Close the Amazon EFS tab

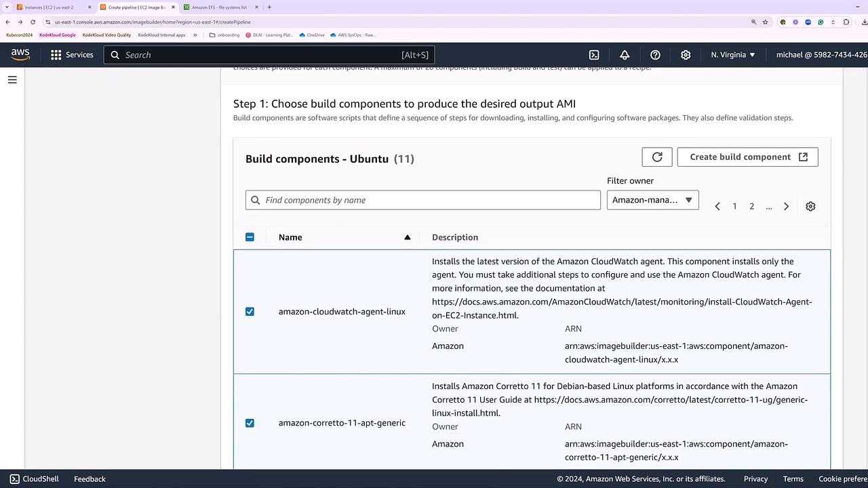[258, 7]
